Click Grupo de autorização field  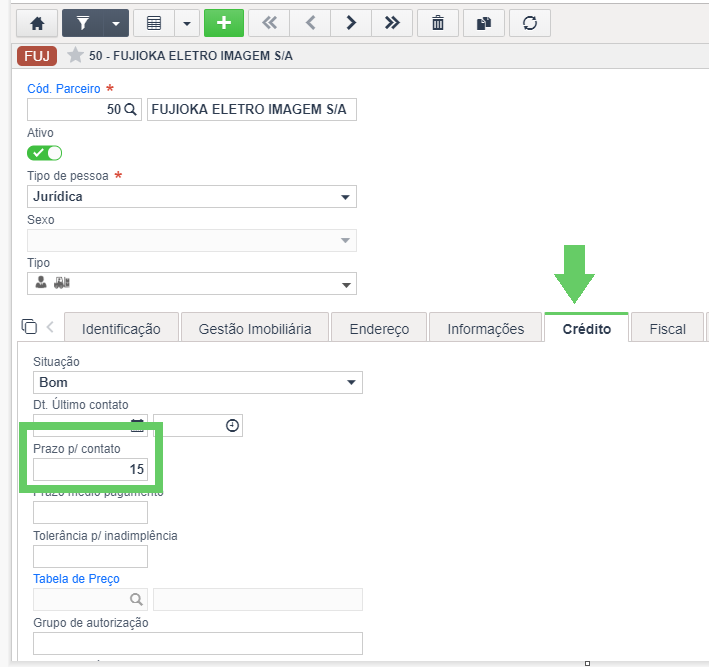click(198, 643)
